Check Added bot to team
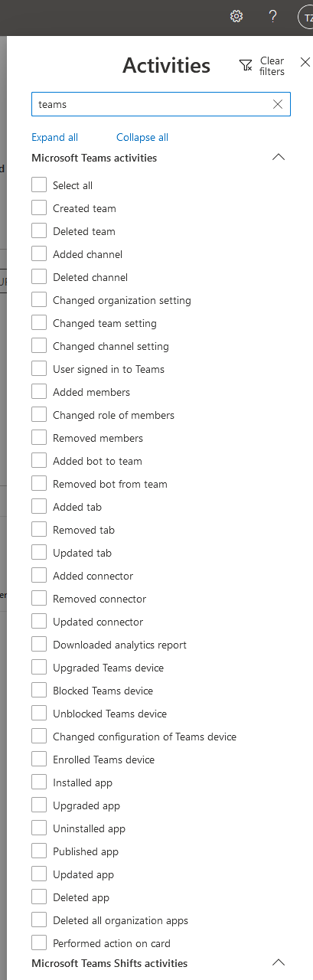313x980 pixels. 39,460
